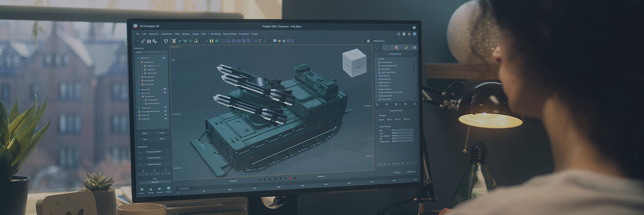Toggle visibility eye of Scene 01
This screenshot has height=215, width=644.
click(x=164, y=58)
